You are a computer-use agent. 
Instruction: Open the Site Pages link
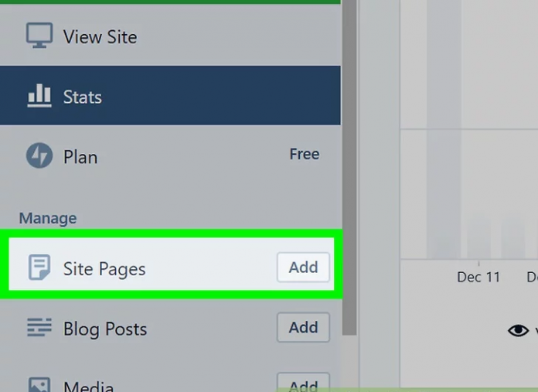coord(104,269)
